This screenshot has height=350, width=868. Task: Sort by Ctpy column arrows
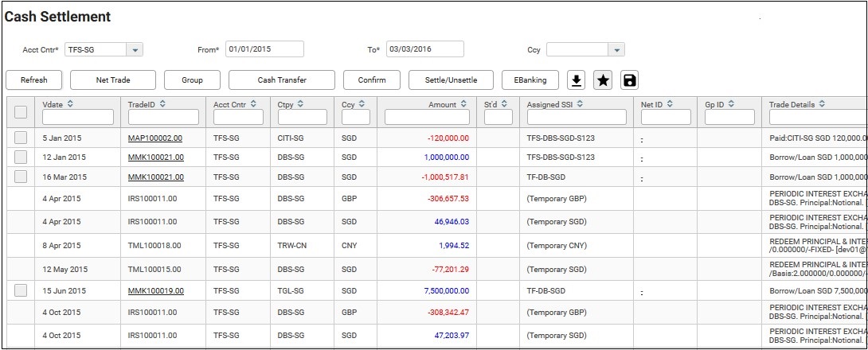[x=302, y=104]
